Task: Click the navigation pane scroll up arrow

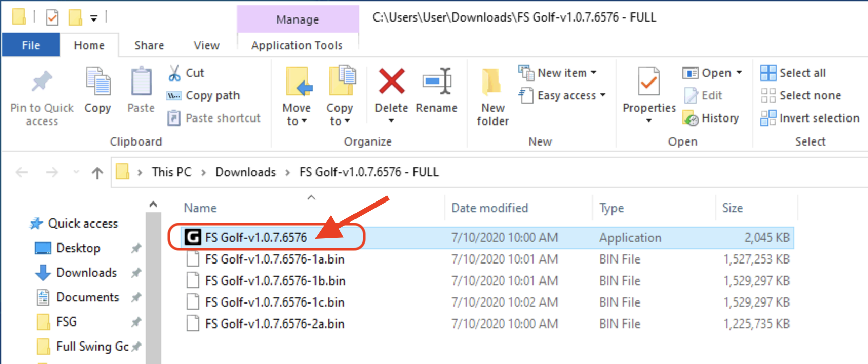Action: (x=153, y=205)
